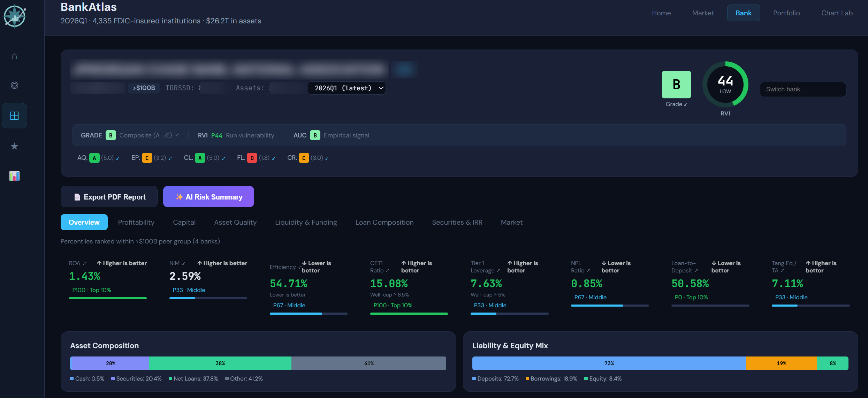The height and width of the screenshot is (398, 868).
Task: Open CR score detail arrow
Action: click(327, 158)
